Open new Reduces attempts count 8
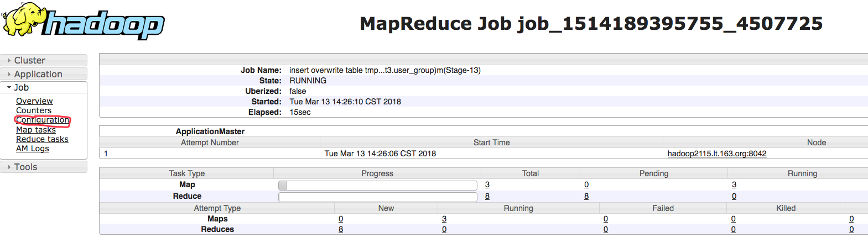This screenshot has width=868, height=243. [x=341, y=229]
